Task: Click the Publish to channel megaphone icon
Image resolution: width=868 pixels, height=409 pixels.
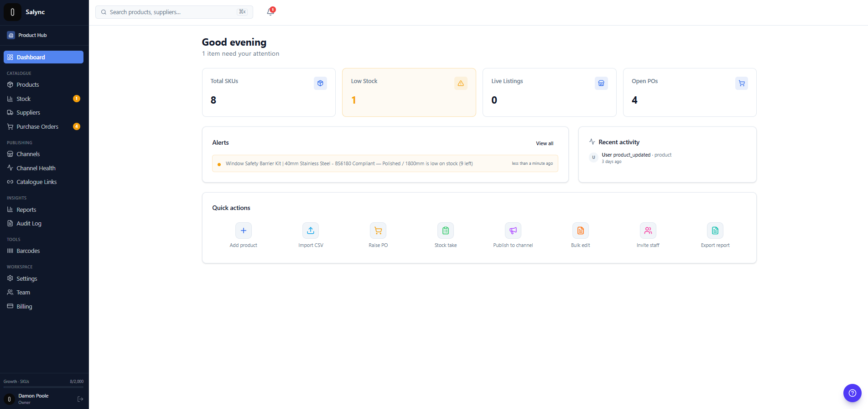Action: pyautogui.click(x=513, y=231)
